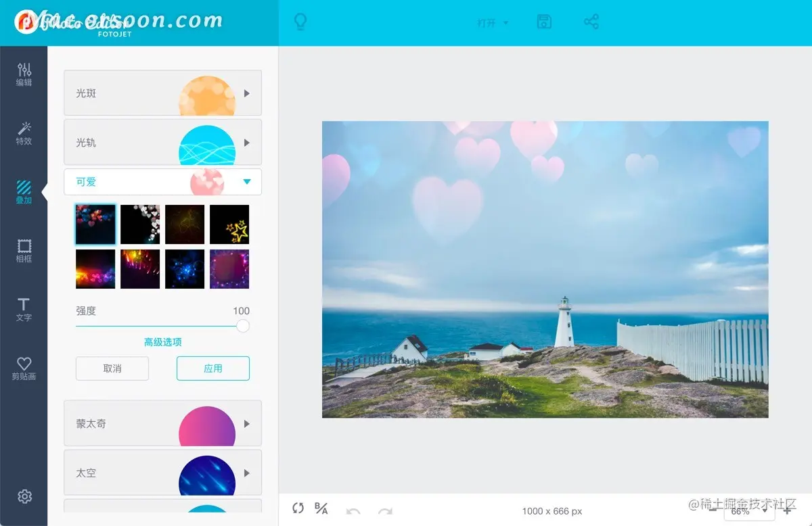Open the 文字 (Text) sidebar panel
The height and width of the screenshot is (526, 812).
24,310
